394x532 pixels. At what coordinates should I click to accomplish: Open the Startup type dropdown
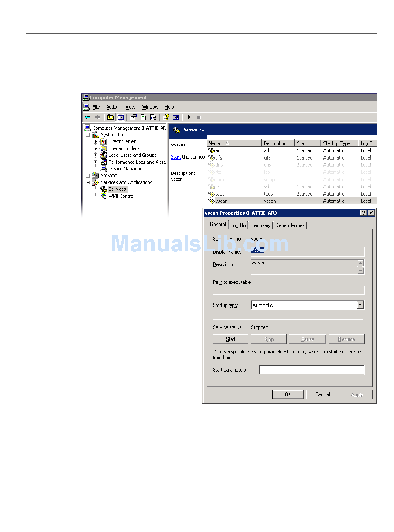pyautogui.click(x=360, y=305)
